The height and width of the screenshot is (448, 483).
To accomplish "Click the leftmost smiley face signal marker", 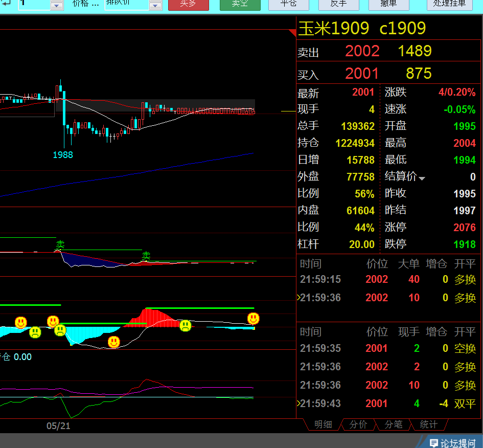I will (x=21, y=322).
